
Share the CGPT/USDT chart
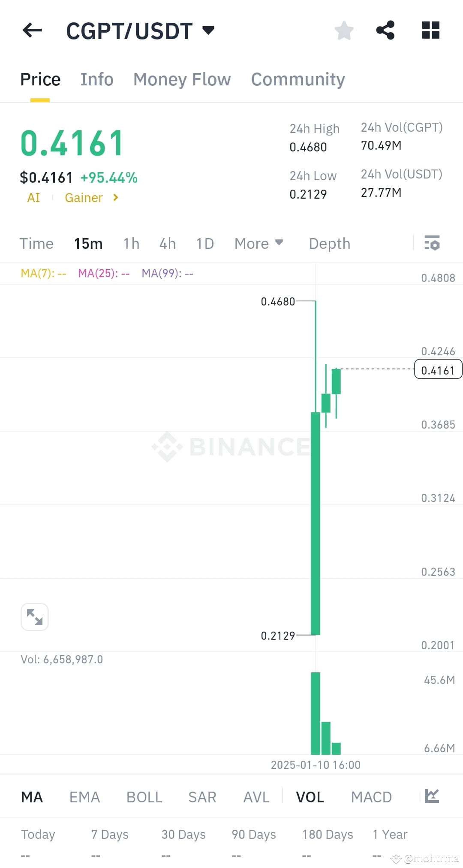(385, 30)
